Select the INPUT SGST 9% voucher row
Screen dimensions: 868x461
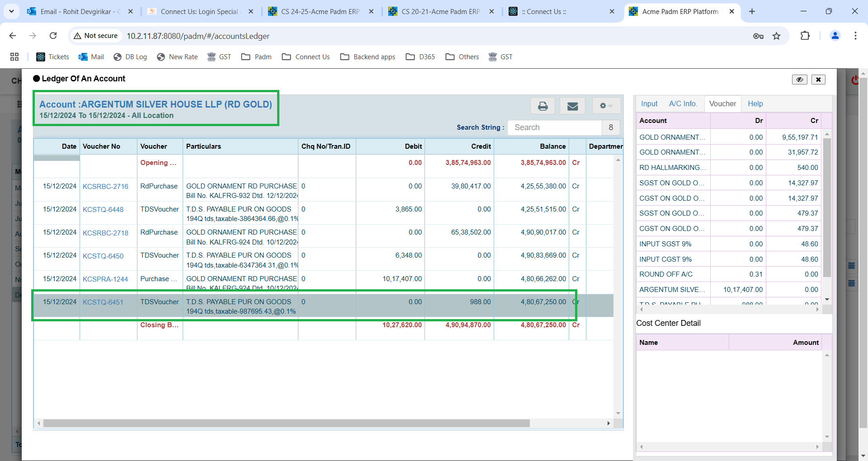pos(729,244)
